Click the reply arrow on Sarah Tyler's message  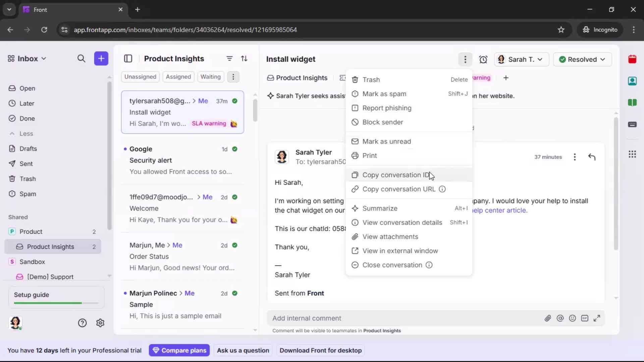(592, 157)
